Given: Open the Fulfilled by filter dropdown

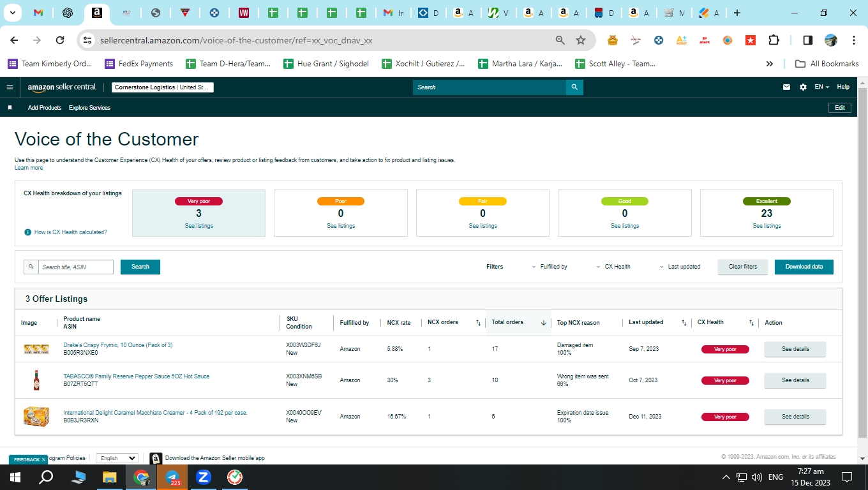Looking at the screenshot, I should 550,267.
